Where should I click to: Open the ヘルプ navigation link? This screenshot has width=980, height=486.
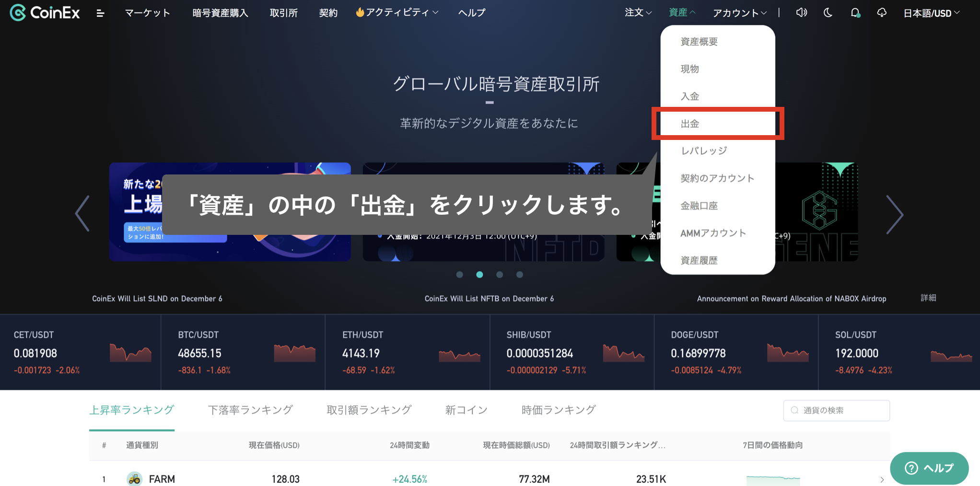click(472, 13)
